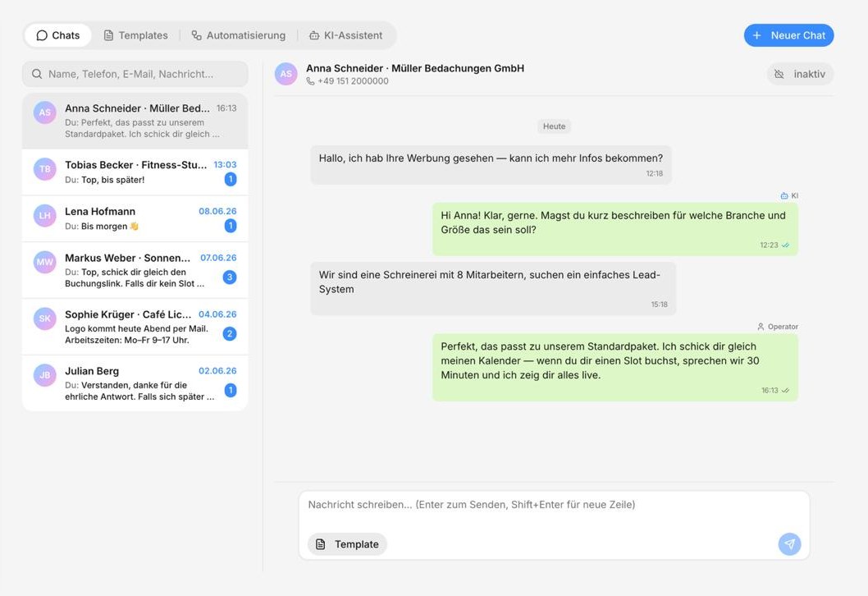
Task: Click TB avatar of Tobias Becker
Action: click(x=45, y=169)
